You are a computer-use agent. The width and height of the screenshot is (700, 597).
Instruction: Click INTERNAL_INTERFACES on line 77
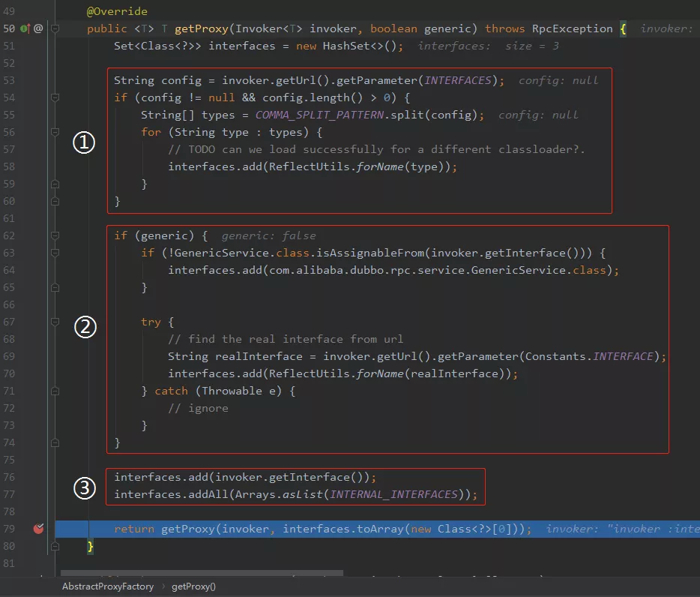point(393,494)
